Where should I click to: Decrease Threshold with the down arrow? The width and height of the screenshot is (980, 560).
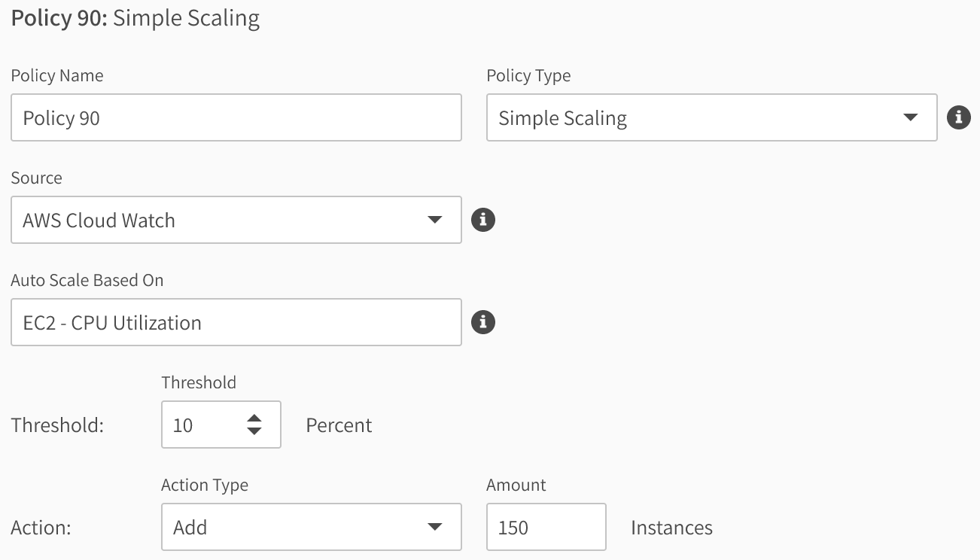254,431
